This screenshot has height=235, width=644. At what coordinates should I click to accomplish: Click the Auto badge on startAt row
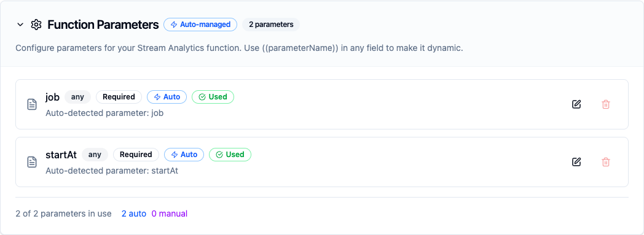[184, 154]
